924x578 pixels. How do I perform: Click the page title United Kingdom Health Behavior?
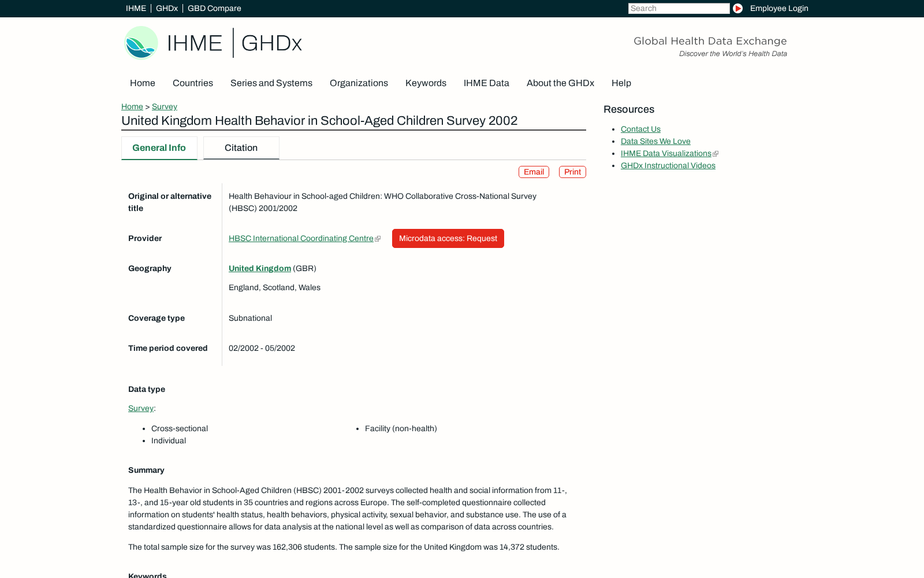point(319,121)
